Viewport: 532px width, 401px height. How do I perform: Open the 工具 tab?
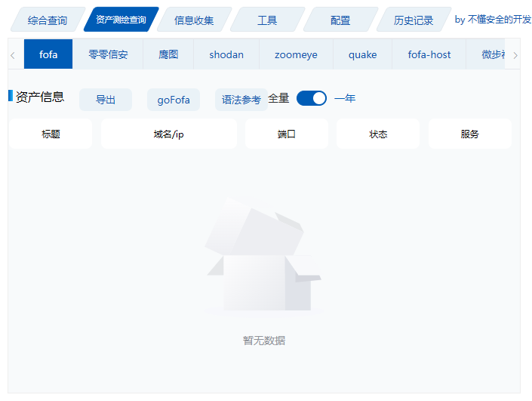pos(267,20)
